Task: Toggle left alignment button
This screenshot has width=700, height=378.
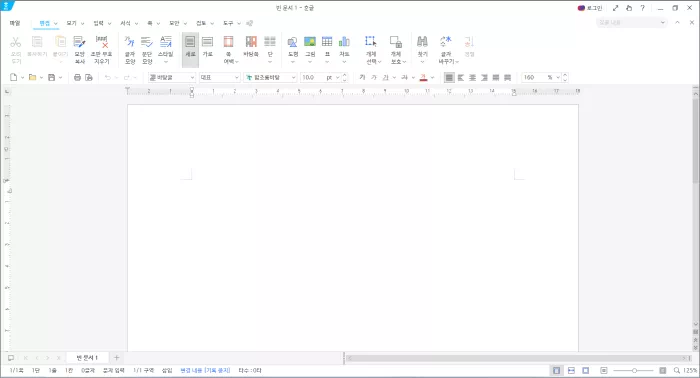Action: pyautogui.click(x=461, y=78)
